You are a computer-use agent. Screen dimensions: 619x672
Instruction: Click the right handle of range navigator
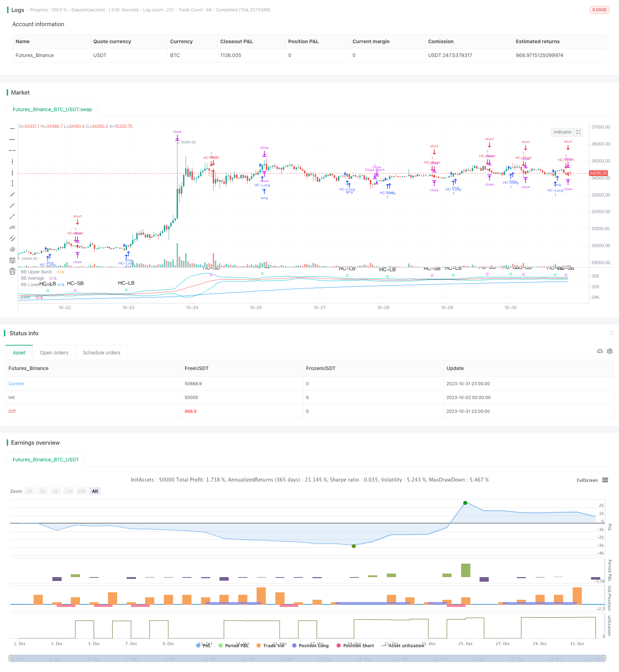[605, 659]
